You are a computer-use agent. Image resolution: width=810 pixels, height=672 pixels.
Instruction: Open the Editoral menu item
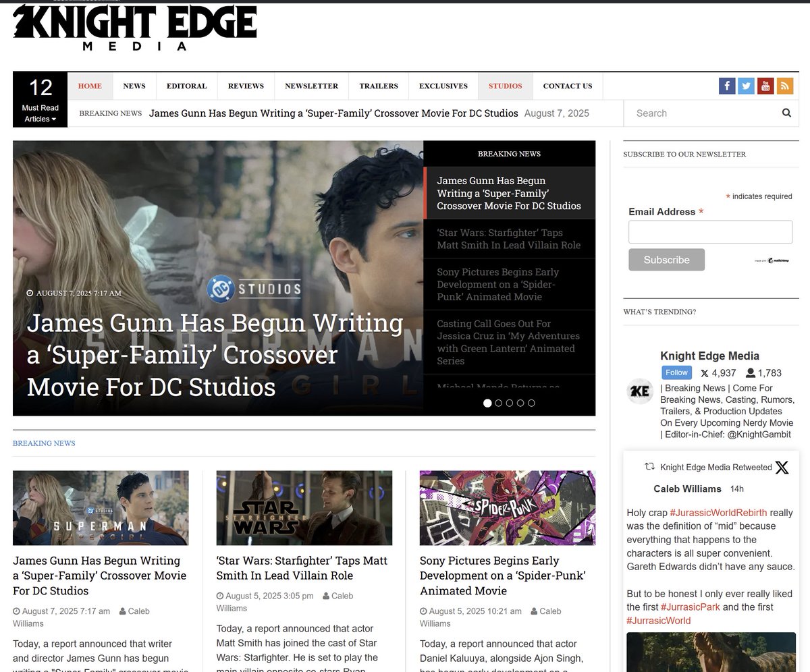coord(187,86)
